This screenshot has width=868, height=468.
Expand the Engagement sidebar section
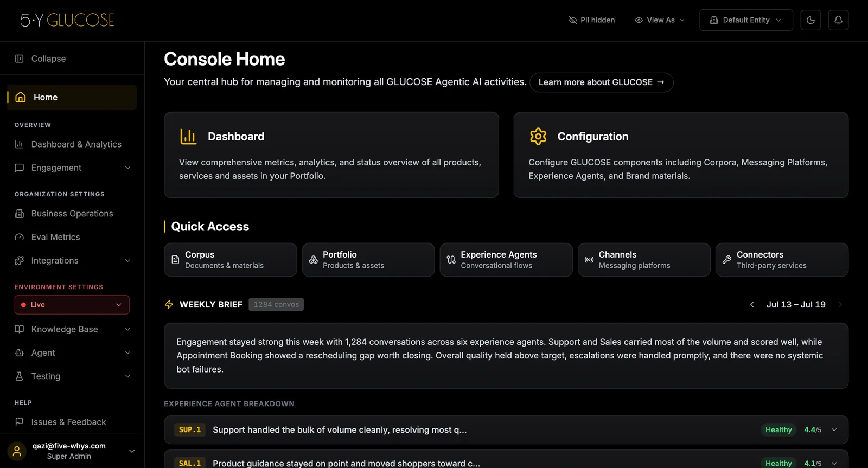72,168
